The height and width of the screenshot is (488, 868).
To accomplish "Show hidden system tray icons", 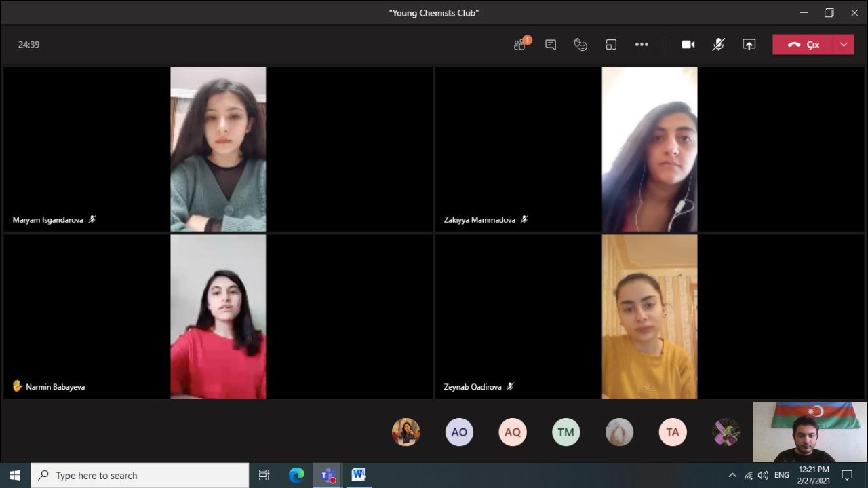I will tap(732, 476).
